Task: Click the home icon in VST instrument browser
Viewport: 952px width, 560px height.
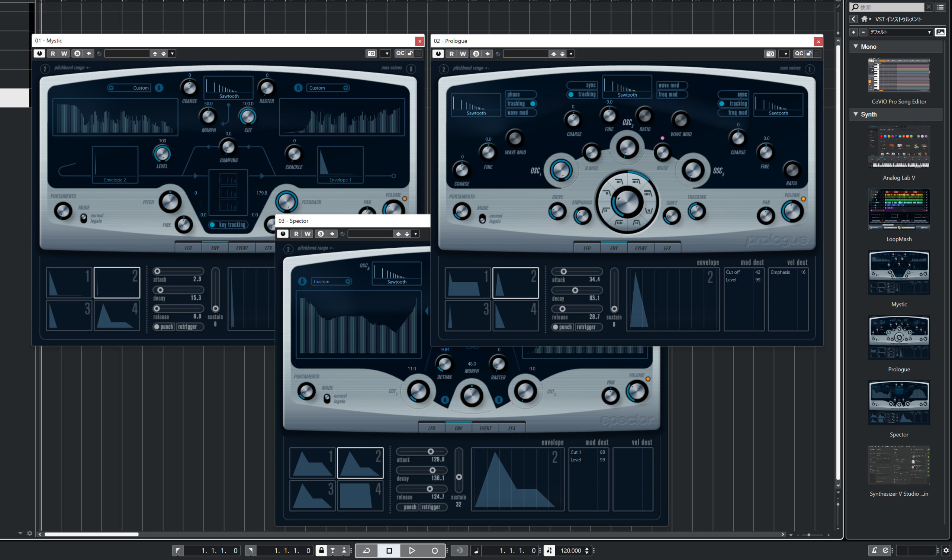Action: coord(864,19)
